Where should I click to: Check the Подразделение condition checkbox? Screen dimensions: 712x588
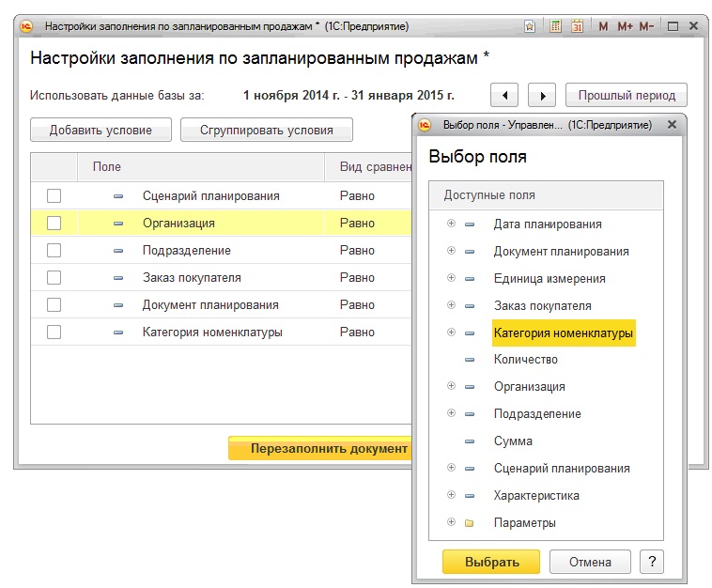(54, 251)
